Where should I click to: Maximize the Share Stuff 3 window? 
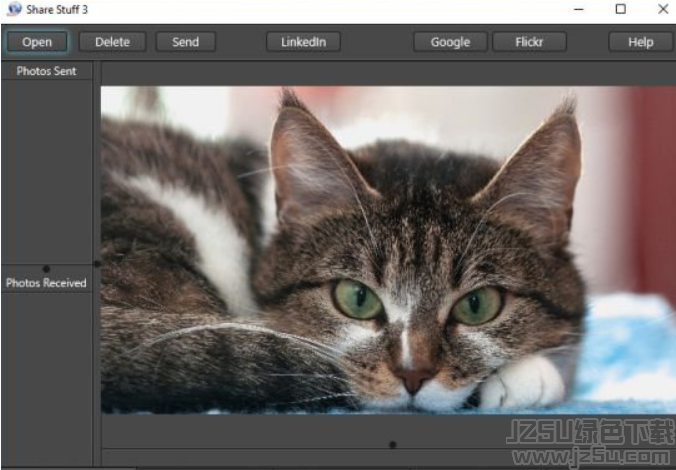point(621,9)
